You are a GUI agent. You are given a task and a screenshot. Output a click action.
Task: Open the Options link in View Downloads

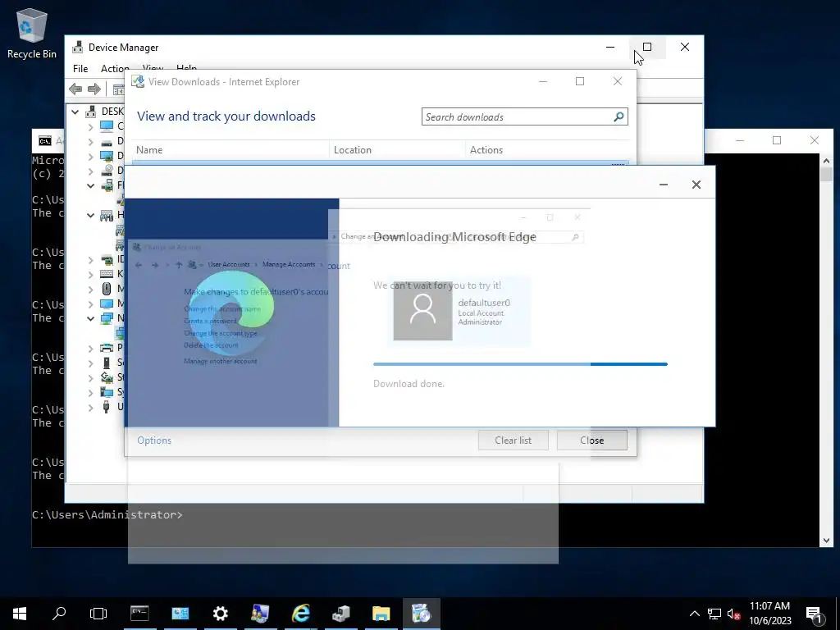(154, 441)
